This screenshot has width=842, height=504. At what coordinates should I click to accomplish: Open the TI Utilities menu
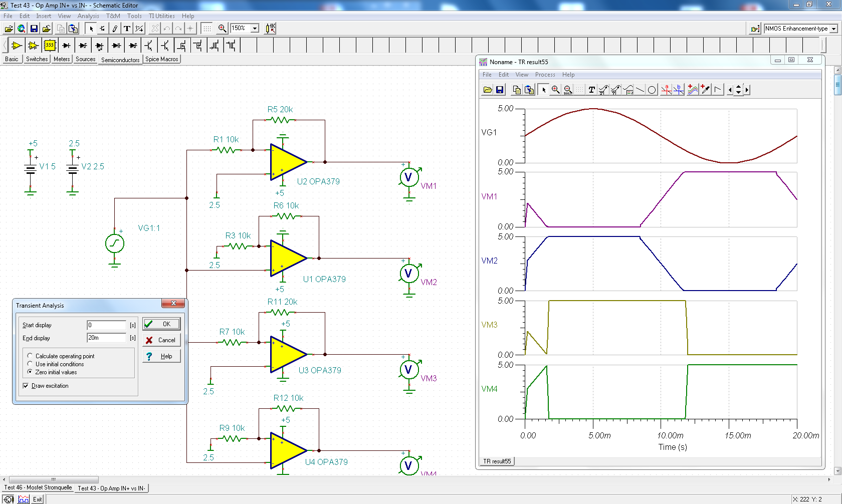click(161, 16)
